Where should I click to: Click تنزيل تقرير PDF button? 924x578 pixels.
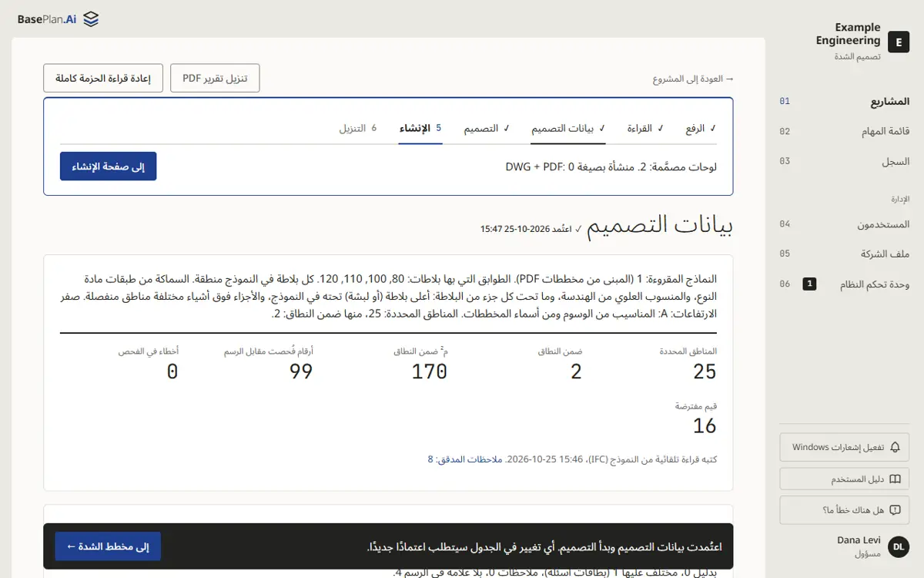(x=215, y=79)
